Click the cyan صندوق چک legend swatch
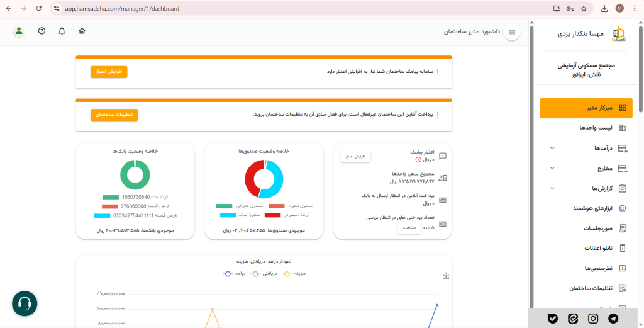The image size is (644, 328). click(228, 215)
